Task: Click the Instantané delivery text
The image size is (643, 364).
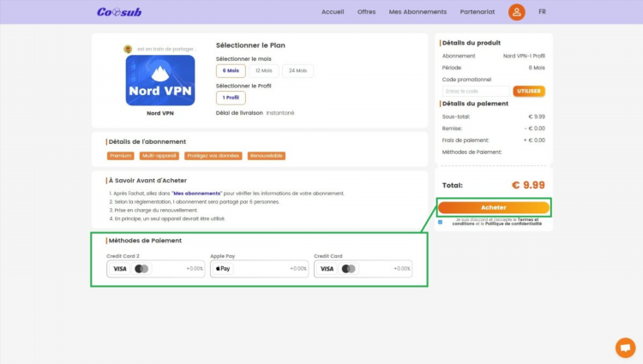Action: point(280,113)
